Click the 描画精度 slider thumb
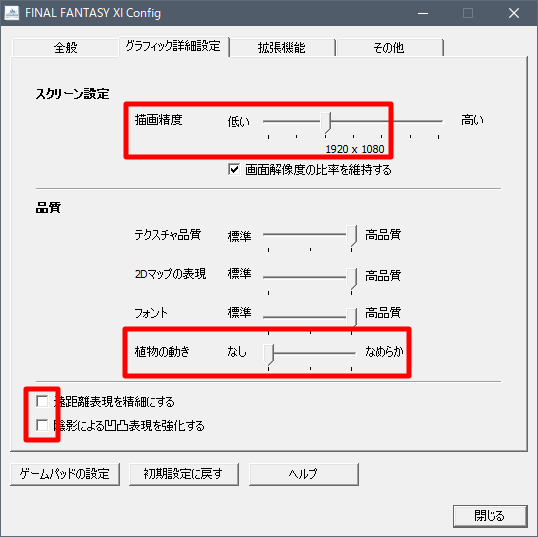The width and height of the screenshot is (538, 537). pyautogui.click(x=326, y=122)
